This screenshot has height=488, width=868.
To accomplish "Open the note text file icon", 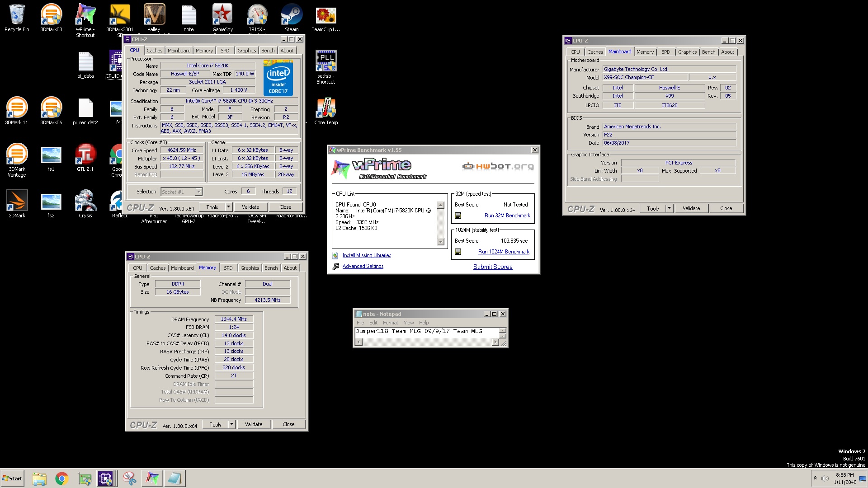I will 189,18.
